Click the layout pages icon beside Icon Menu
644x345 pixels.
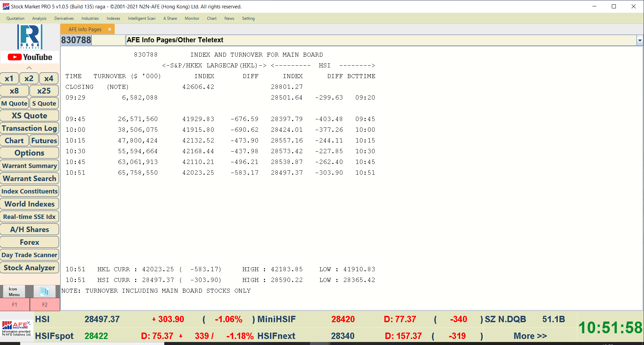coord(44,291)
